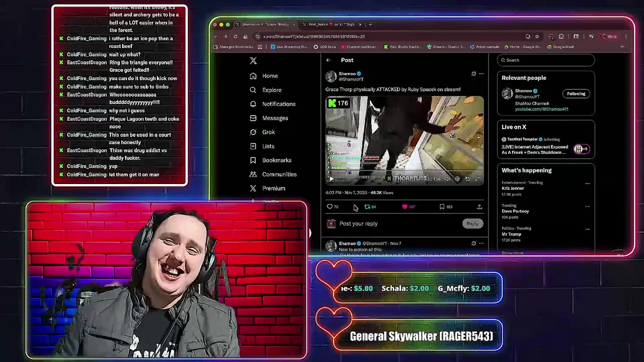Open options menu for Mr Trump trend

coord(587,229)
